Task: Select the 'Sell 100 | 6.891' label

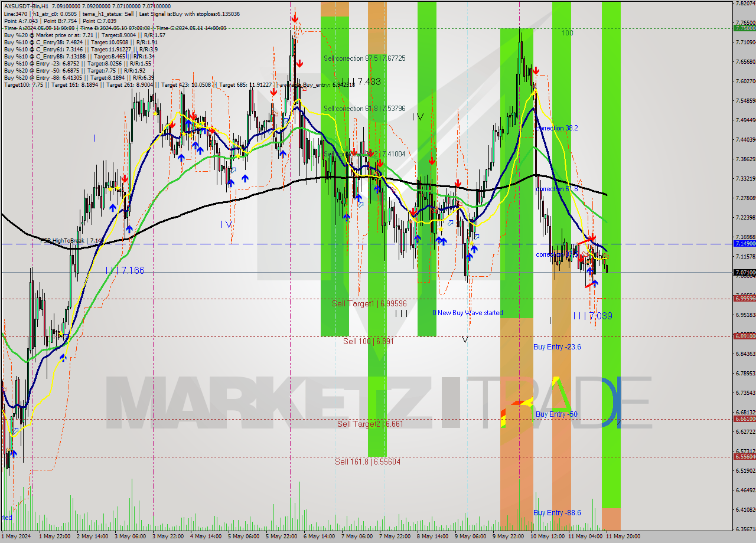Action: (369, 341)
